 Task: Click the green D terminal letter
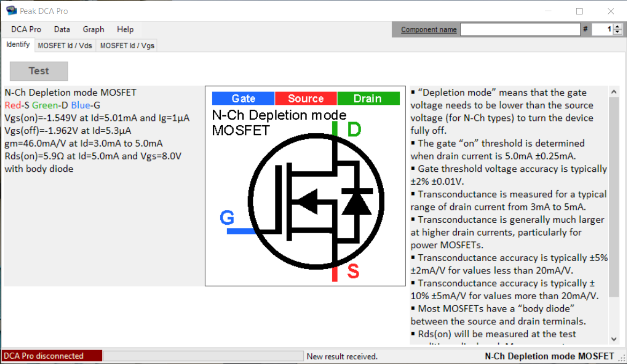[x=354, y=129]
